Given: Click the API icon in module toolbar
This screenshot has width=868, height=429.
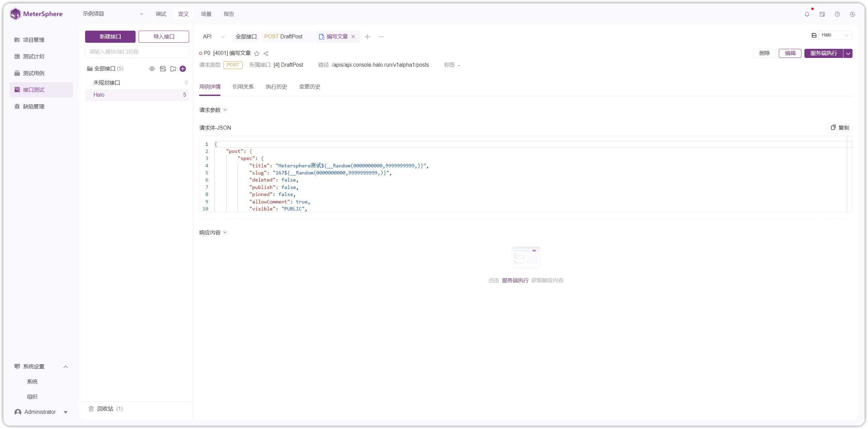Looking at the screenshot, I should [163, 69].
